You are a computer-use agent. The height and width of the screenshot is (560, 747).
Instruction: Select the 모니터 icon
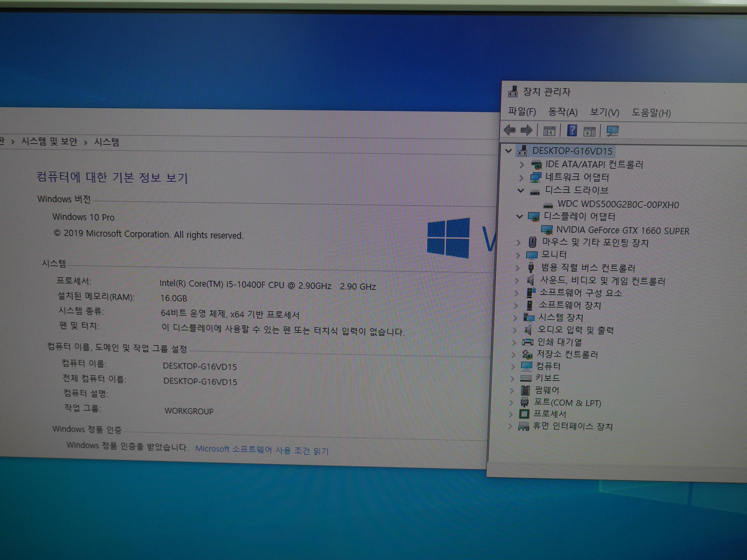click(532, 255)
